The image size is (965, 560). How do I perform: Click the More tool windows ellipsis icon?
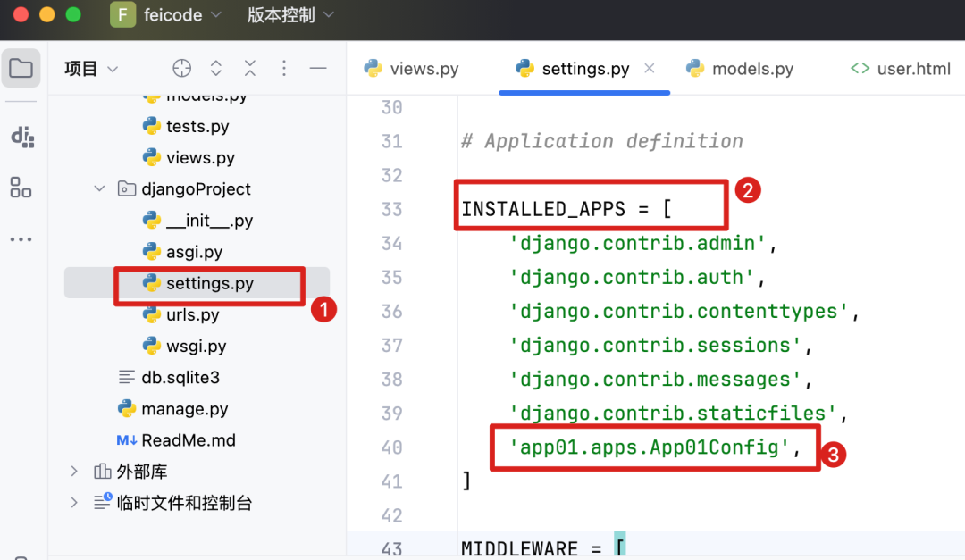click(x=21, y=238)
